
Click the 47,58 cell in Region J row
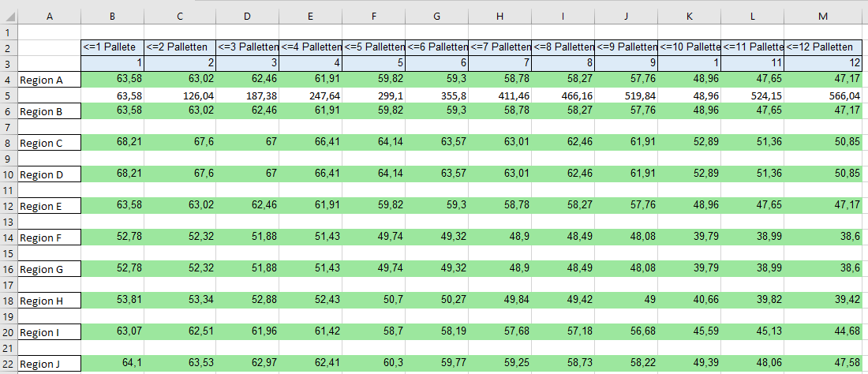point(822,364)
